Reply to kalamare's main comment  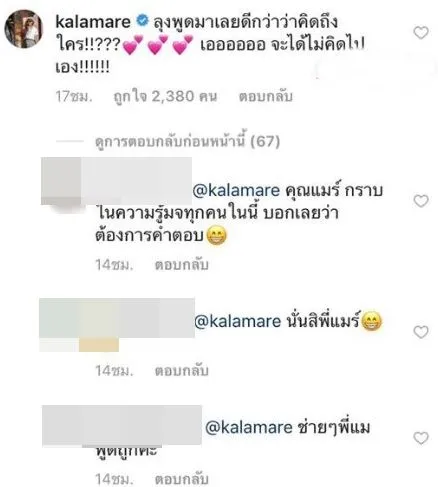(x=266, y=96)
